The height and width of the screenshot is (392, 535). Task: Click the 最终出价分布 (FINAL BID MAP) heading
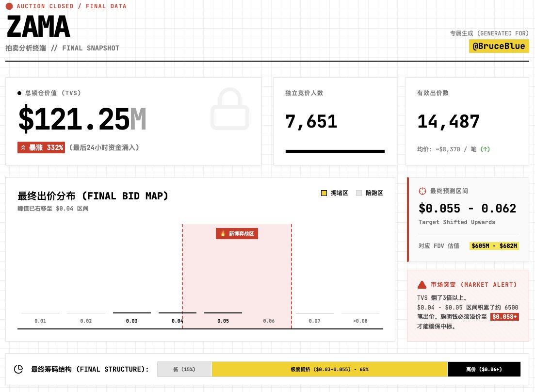click(93, 196)
